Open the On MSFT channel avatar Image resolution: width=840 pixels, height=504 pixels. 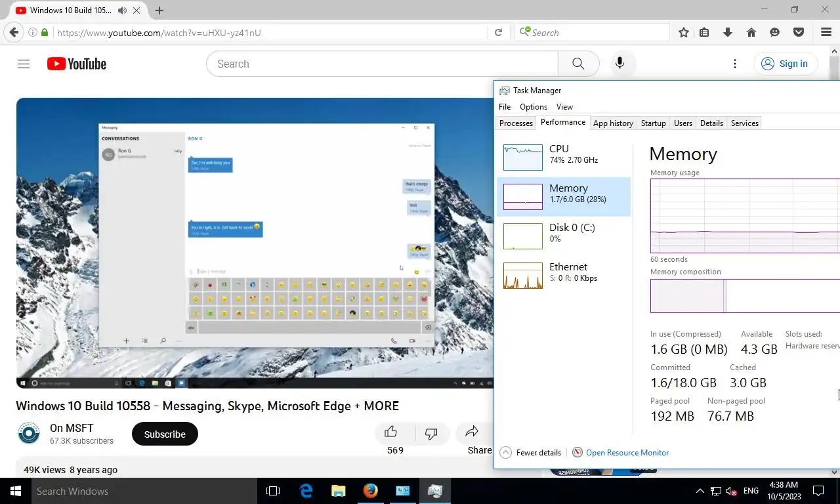(29, 434)
